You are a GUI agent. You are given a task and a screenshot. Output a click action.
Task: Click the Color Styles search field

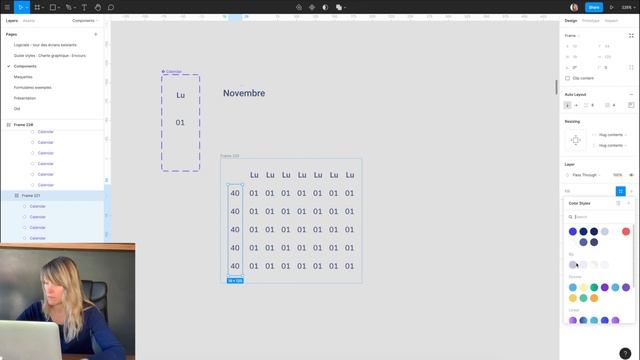pos(598,217)
